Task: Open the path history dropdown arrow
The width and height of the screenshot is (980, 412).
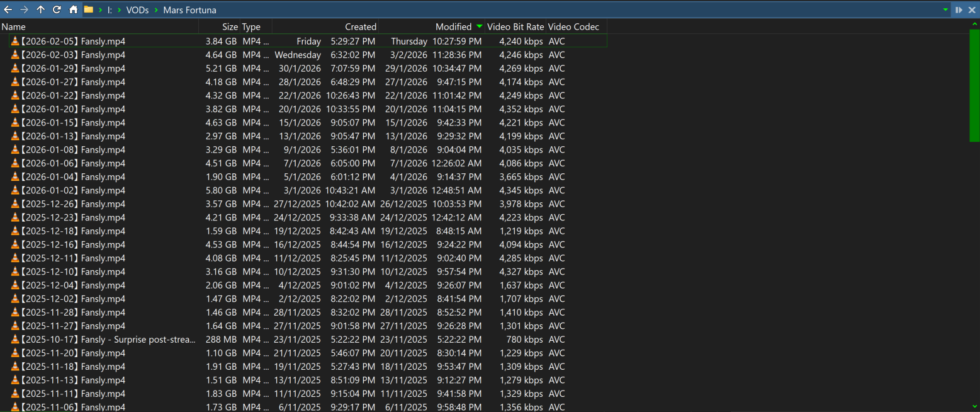Action: (x=945, y=9)
